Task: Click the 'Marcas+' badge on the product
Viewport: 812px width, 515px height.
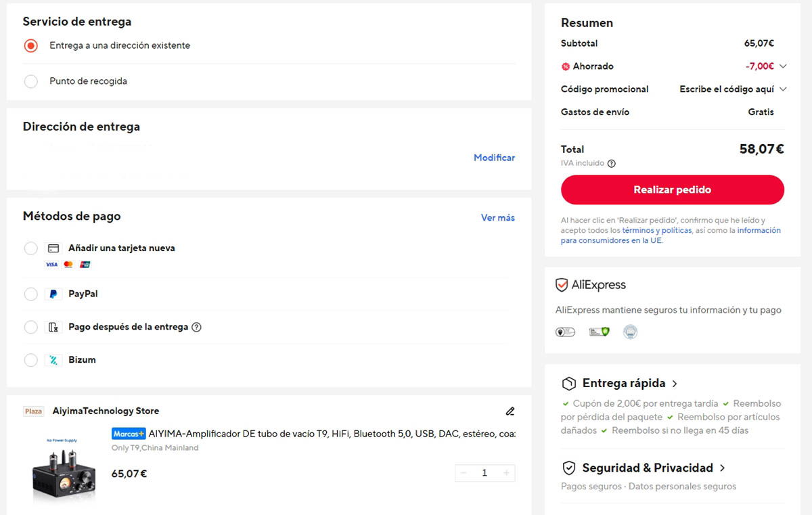Action: coord(129,433)
